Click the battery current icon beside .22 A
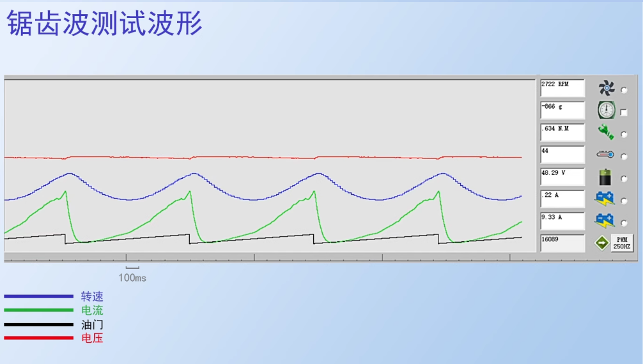The height and width of the screenshot is (364, 643). coord(604,199)
